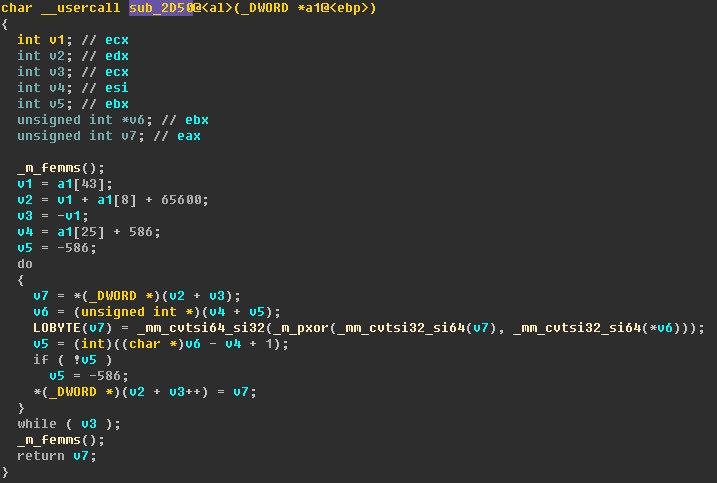Click the highlighted sub_2D50 function name
This screenshot has width=717, height=483.
click(161, 8)
